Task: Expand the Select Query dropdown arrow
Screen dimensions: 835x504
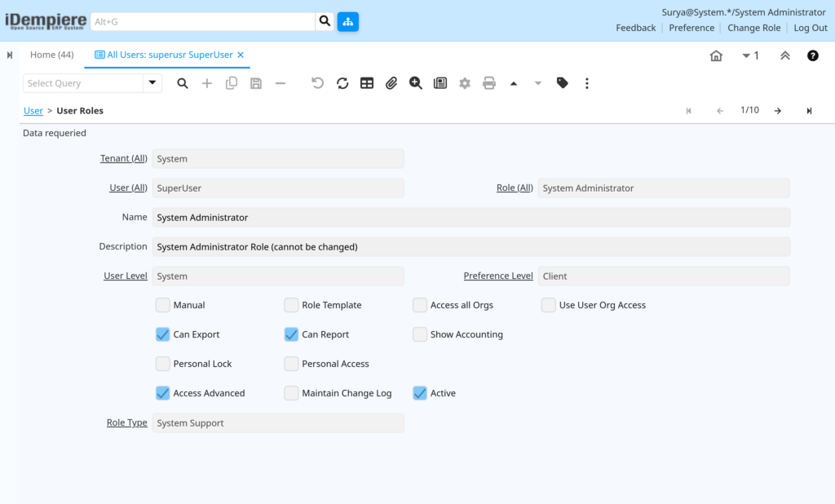Action: [152, 83]
